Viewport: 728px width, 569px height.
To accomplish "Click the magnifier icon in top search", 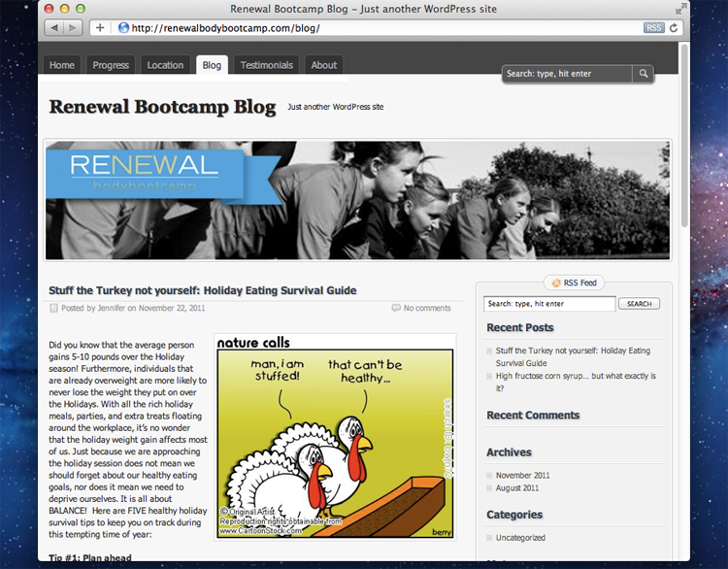I will tap(644, 74).
